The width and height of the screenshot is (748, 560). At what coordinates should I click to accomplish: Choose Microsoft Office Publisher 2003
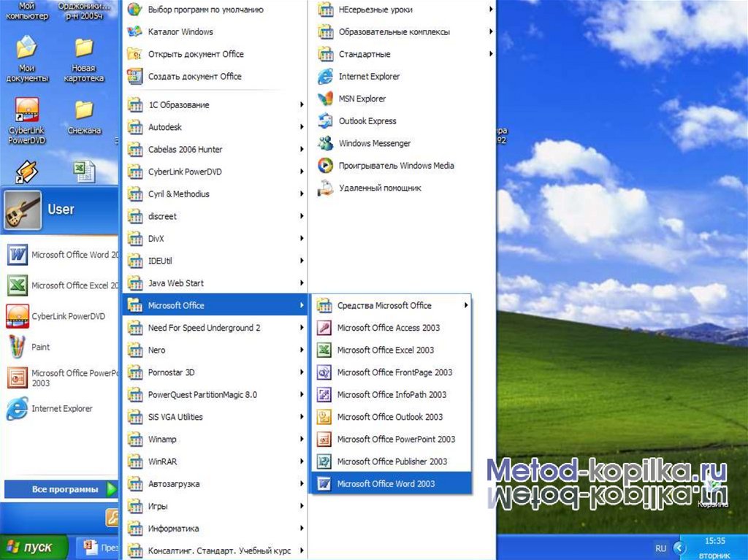[392, 461]
